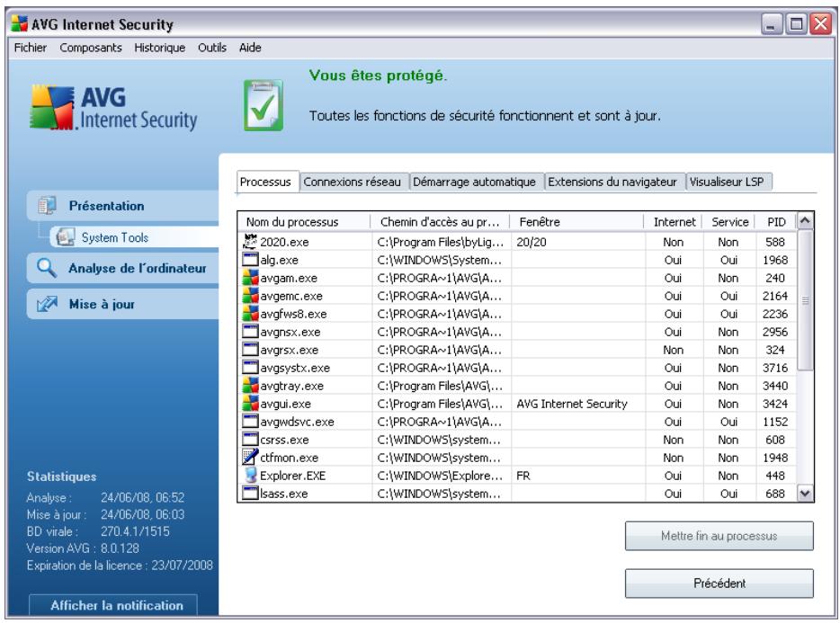The image size is (840, 623).
Task: Select the lsass.exe process name
Action: [x=283, y=494]
